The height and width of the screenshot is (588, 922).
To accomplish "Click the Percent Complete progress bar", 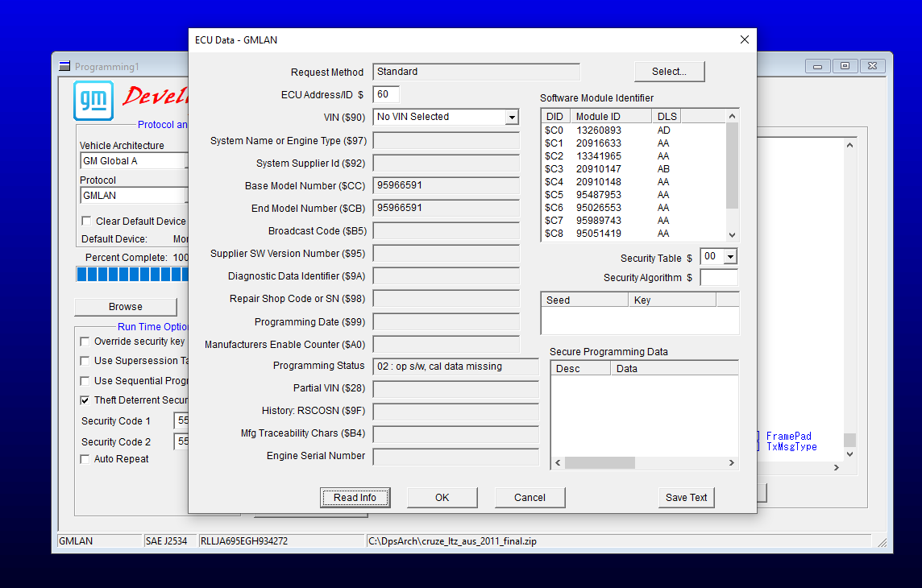I will point(132,275).
